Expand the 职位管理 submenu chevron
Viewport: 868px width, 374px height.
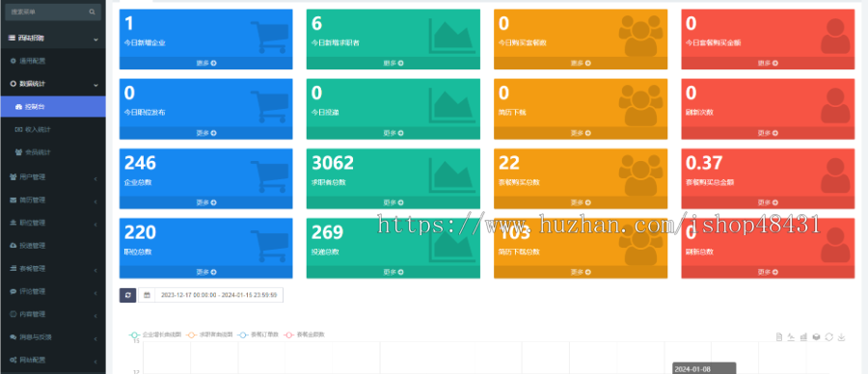point(95,224)
